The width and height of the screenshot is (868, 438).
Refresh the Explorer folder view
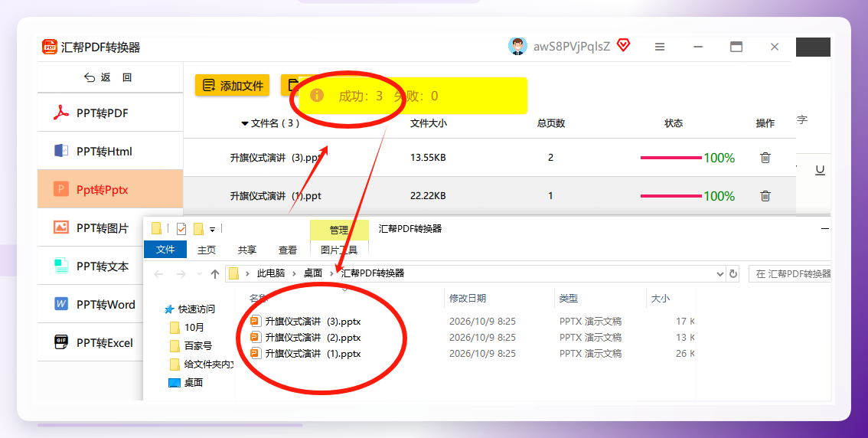coord(733,273)
